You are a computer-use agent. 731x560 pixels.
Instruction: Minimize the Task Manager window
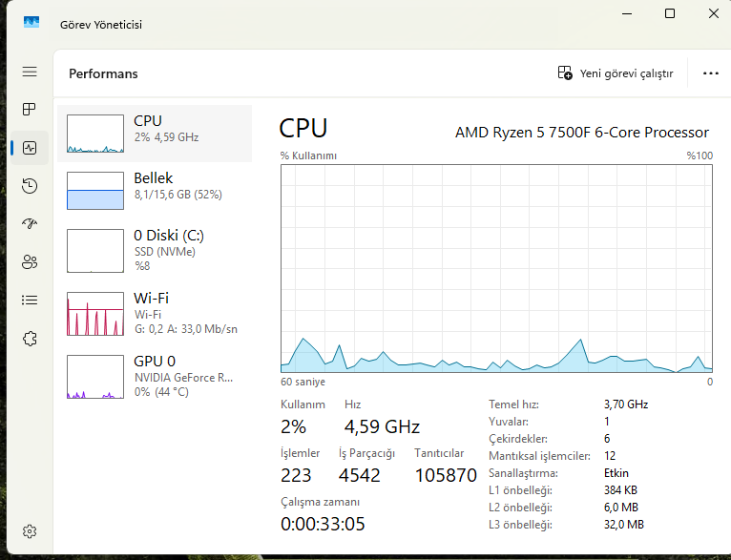pos(627,13)
